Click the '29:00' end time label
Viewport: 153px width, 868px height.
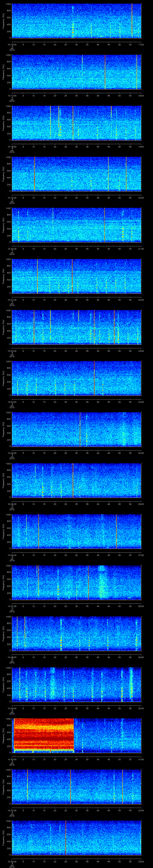click(141, 657)
